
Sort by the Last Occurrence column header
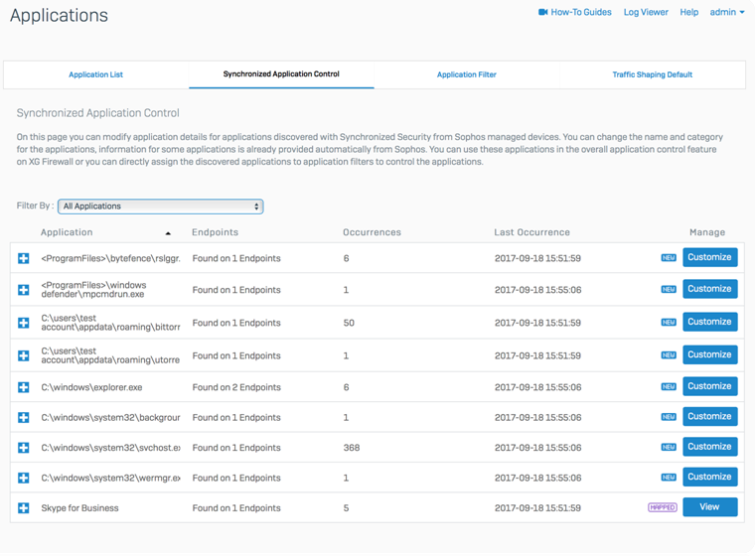(x=531, y=232)
